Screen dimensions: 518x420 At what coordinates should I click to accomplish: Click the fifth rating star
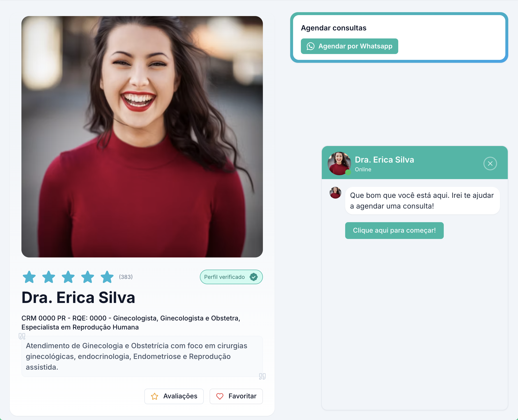pyautogui.click(x=107, y=277)
